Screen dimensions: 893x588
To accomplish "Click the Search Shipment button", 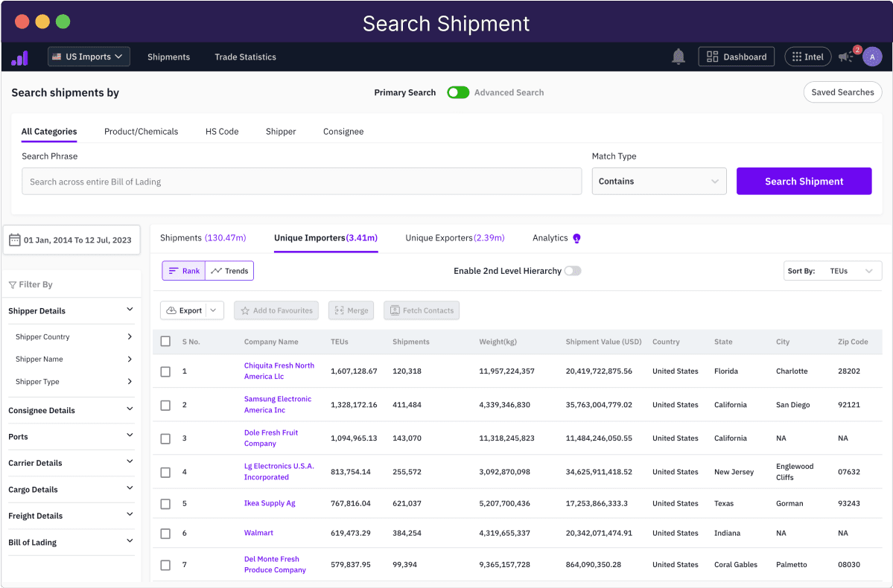I will point(804,181).
